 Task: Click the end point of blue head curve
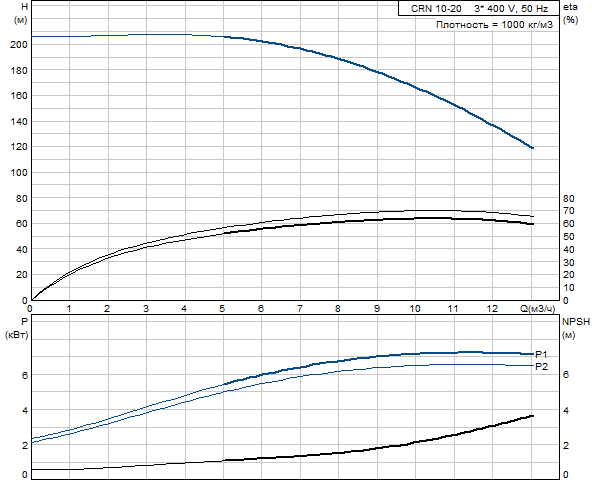532,148
